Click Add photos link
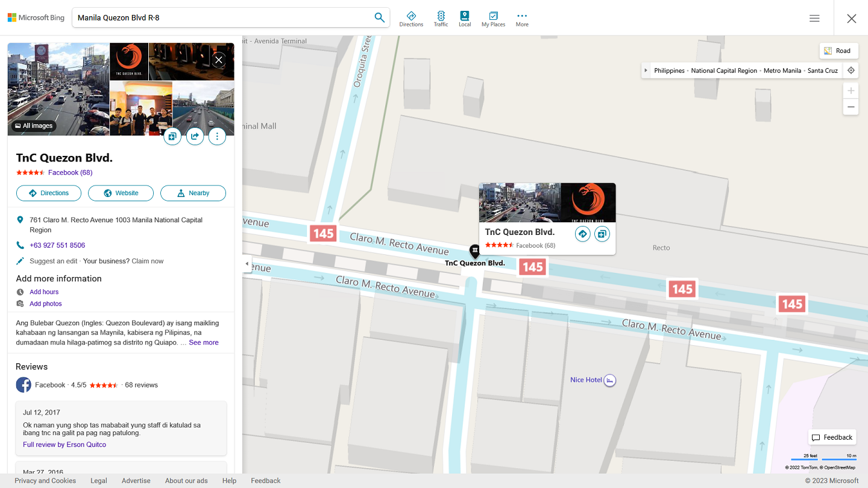Screen dimensions: 868x488 click(46, 304)
